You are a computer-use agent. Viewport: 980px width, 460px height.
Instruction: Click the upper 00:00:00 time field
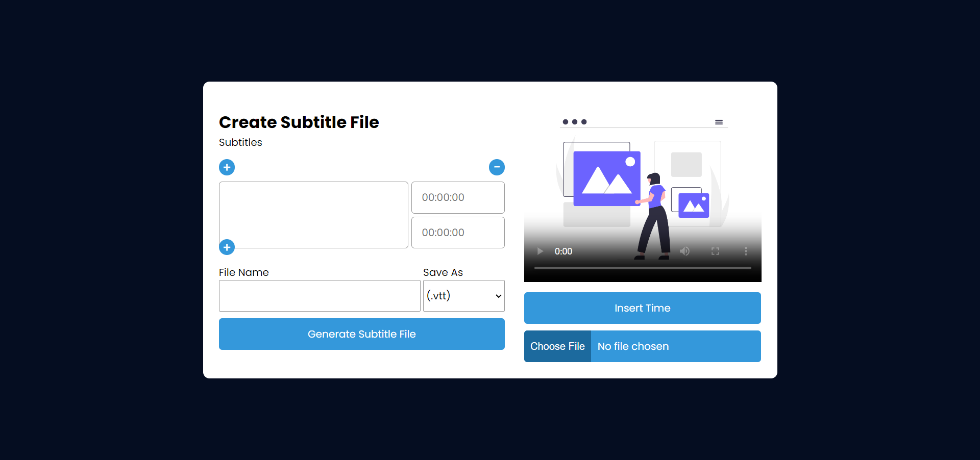pos(458,198)
